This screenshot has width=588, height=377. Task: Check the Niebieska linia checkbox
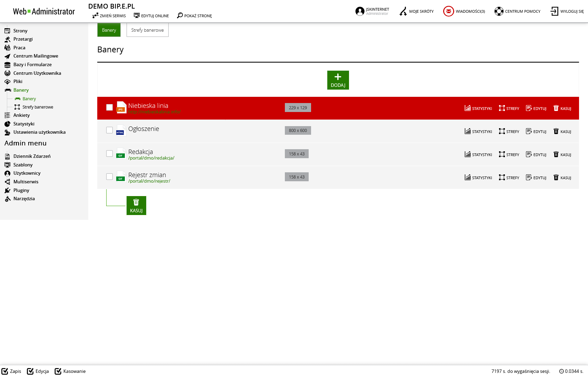[x=109, y=108]
